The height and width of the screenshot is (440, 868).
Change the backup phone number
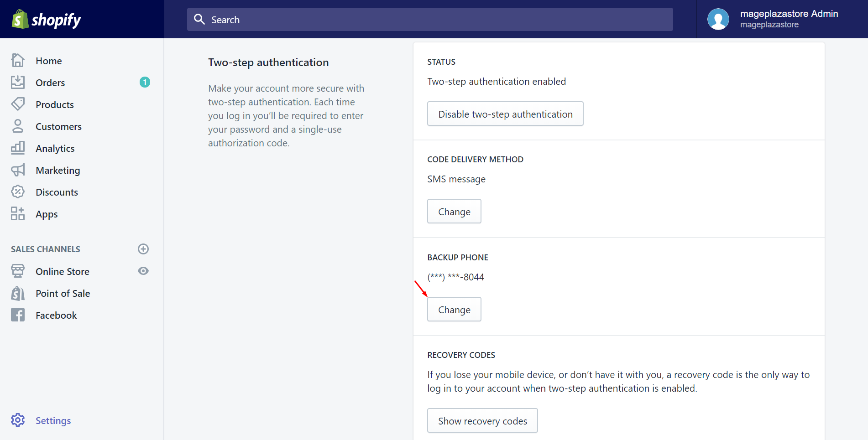(454, 309)
